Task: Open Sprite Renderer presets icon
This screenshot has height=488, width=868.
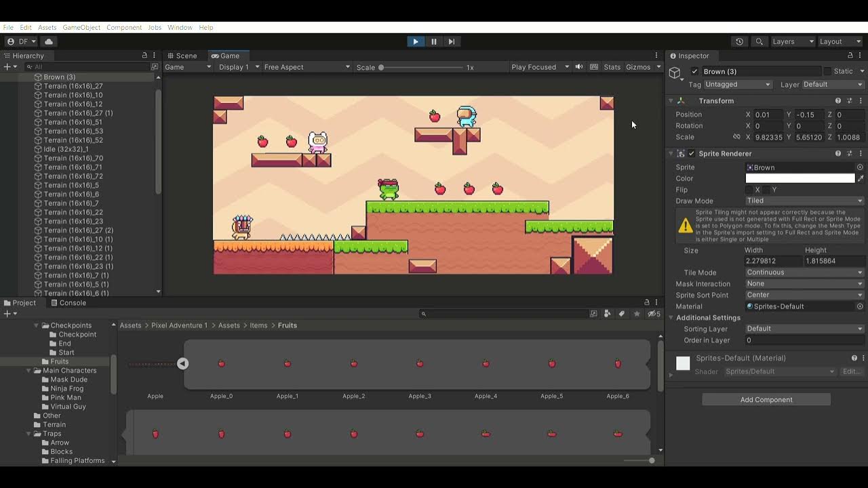Action: coord(849,153)
